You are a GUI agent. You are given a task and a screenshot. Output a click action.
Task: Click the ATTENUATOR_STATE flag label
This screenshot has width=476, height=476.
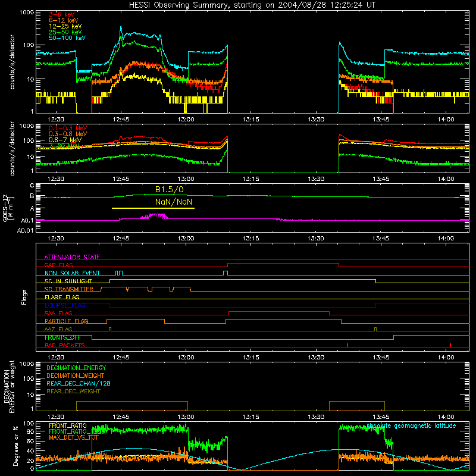(x=72, y=257)
